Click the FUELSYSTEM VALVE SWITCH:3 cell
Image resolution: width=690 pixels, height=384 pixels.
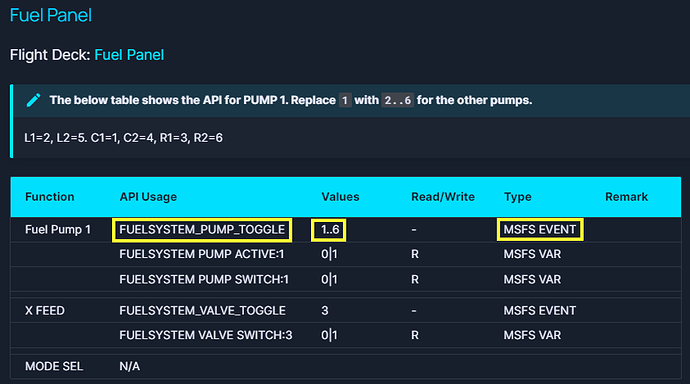coord(206,335)
